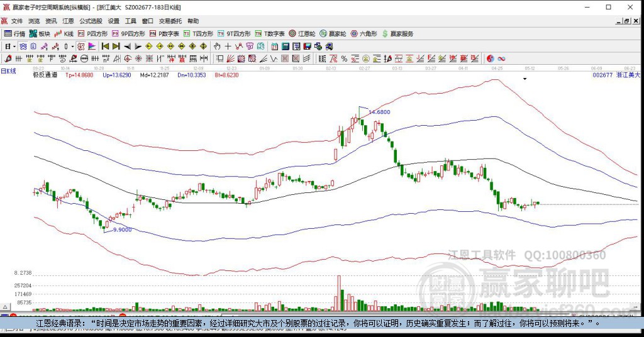This screenshot has height=337, width=644.
Task: Click the 002677 浙江美大 stock label
Action: point(616,75)
